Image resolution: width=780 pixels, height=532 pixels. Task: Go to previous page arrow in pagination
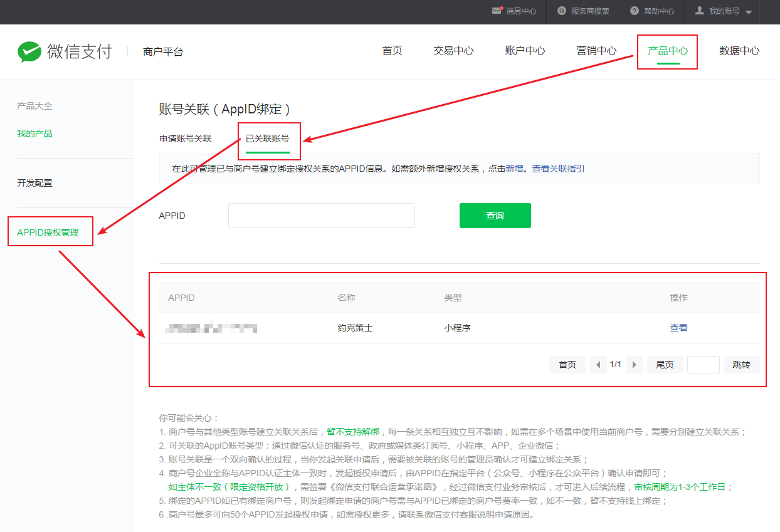598,365
